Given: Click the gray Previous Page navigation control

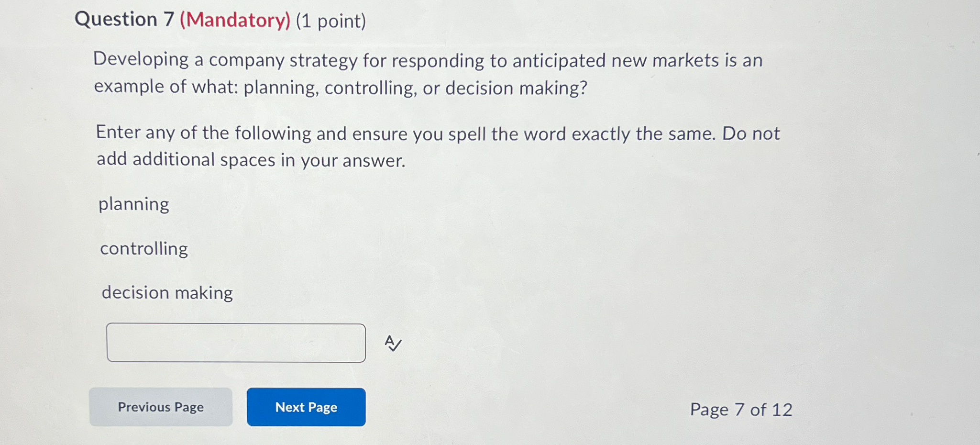Looking at the screenshot, I should coord(161,407).
